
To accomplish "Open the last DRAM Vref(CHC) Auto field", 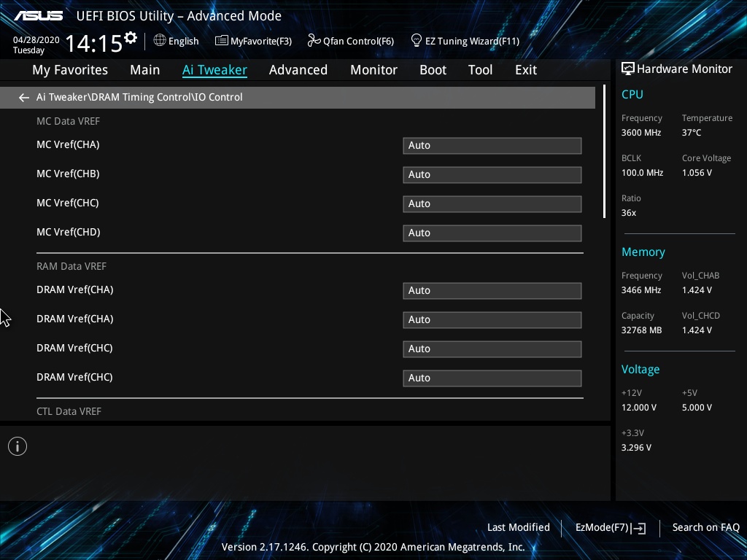I will (x=492, y=378).
